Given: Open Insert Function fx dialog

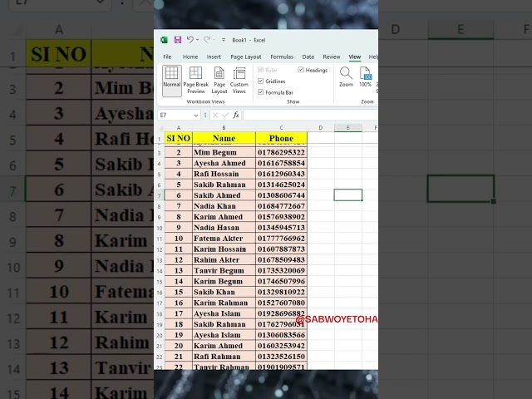Looking at the screenshot, I should (x=236, y=116).
